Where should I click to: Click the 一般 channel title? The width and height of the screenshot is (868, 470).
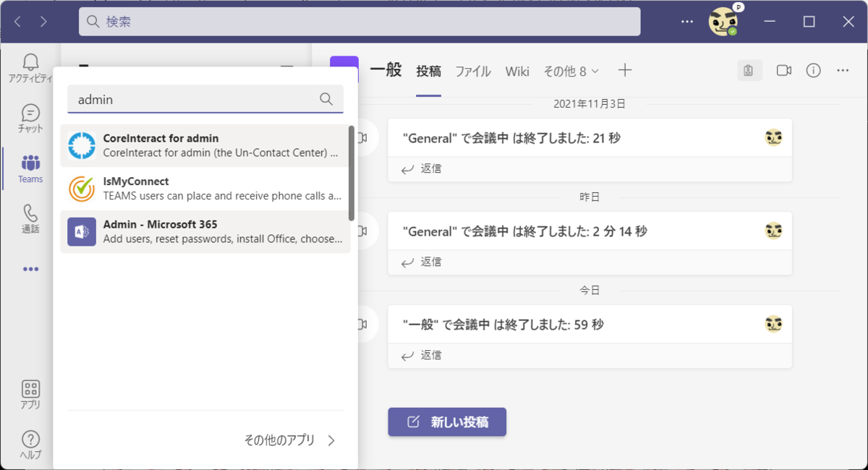[386, 70]
